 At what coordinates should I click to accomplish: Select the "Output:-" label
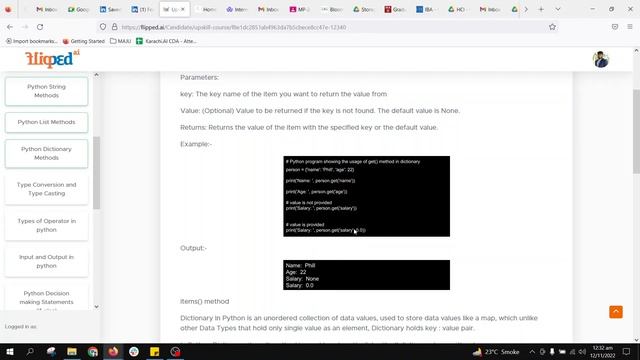pos(193,248)
